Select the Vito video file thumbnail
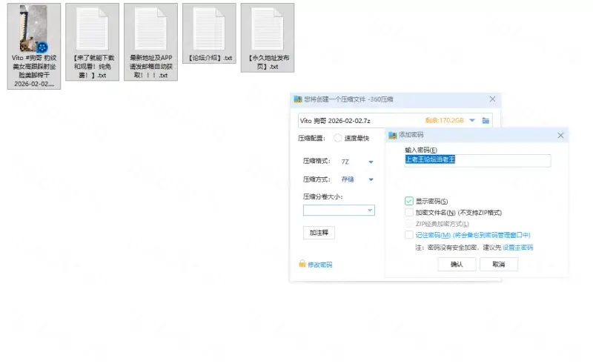This screenshot has width=593, height=364. tap(33, 29)
